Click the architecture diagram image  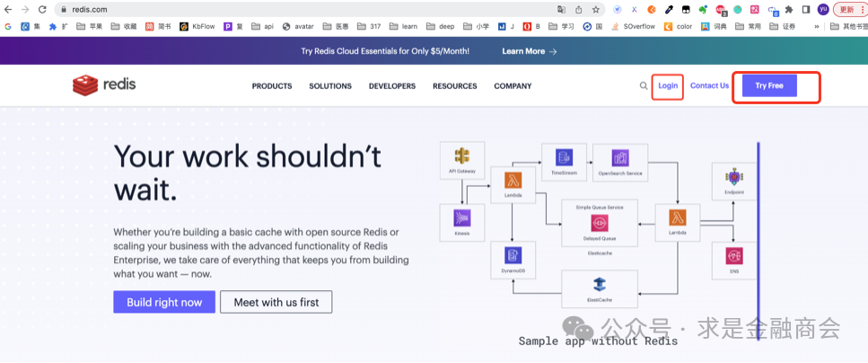(x=598, y=226)
